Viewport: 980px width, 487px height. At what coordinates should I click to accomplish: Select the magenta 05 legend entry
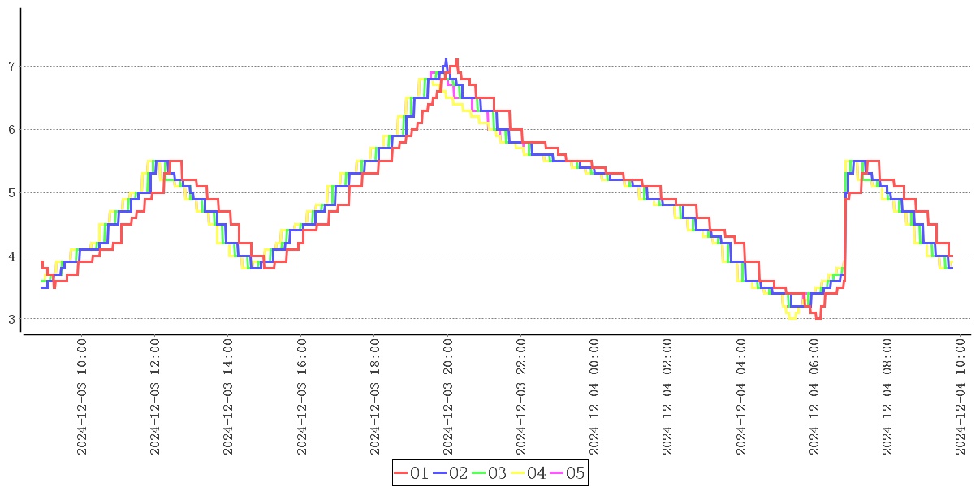[567, 473]
